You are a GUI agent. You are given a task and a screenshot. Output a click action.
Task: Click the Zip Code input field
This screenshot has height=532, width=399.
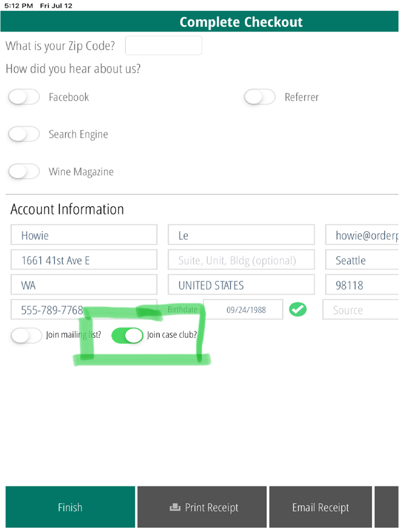click(164, 46)
